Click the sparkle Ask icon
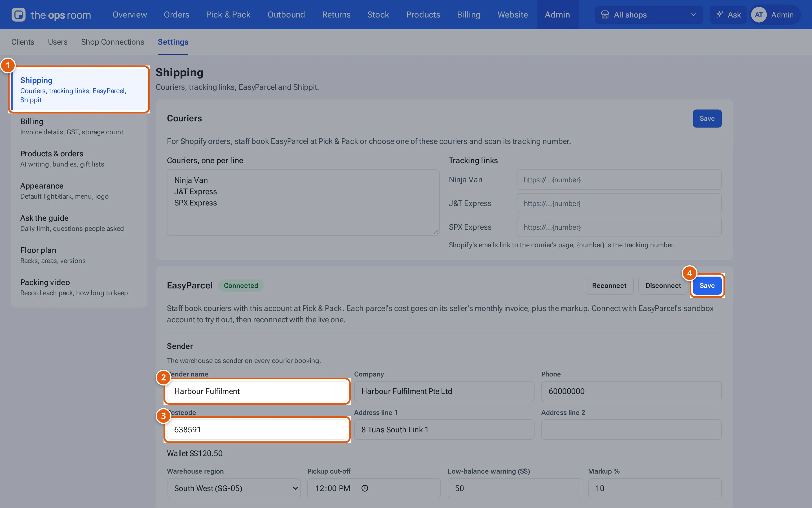 (x=720, y=14)
